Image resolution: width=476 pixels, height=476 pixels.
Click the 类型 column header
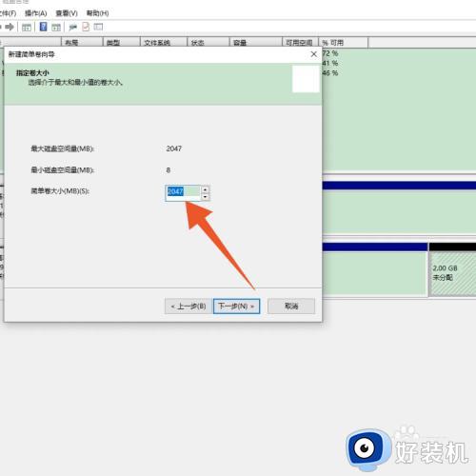tap(122, 42)
